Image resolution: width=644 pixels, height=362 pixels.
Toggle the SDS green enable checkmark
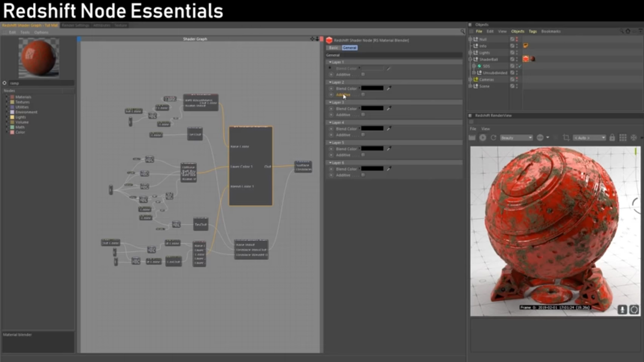pos(520,66)
